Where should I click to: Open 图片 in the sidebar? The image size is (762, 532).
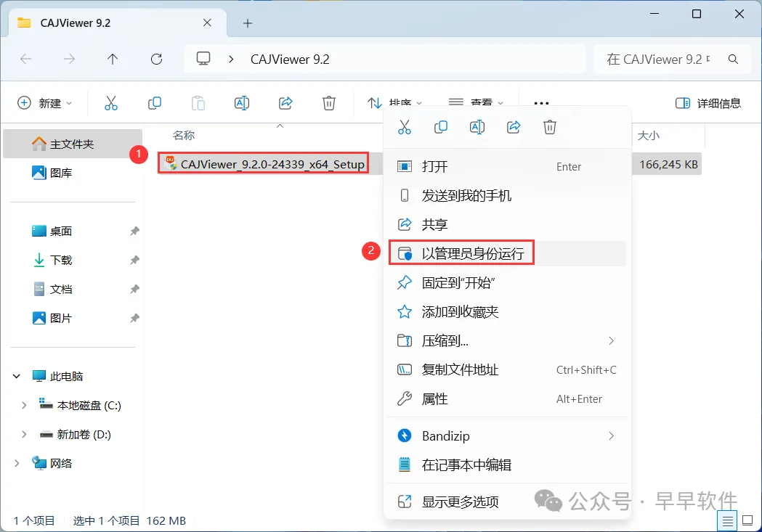coord(73,319)
